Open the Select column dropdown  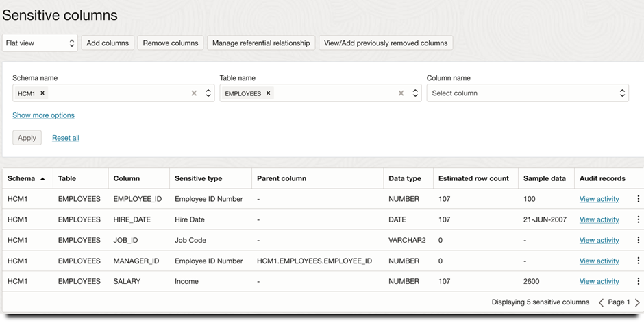pyautogui.click(x=528, y=93)
